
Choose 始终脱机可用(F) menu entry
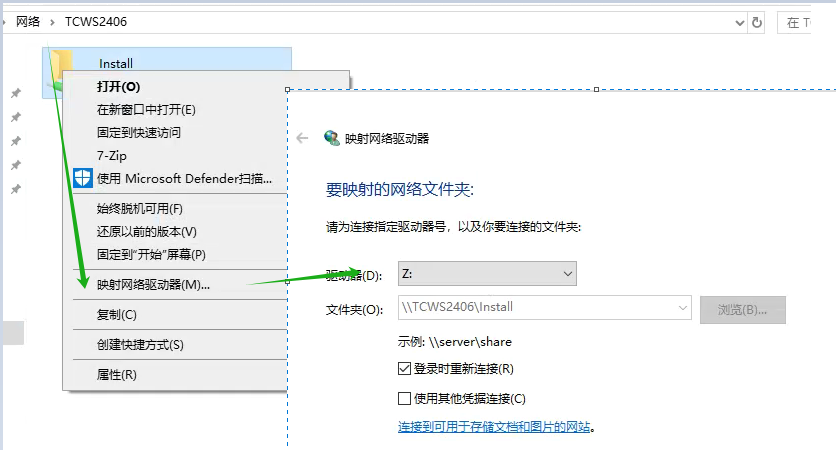140,208
